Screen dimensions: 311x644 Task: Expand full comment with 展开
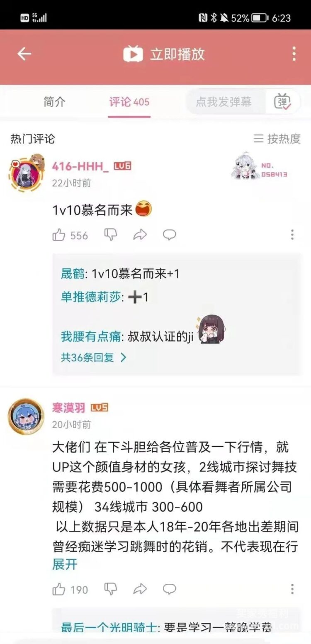click(x=65, y=564)
